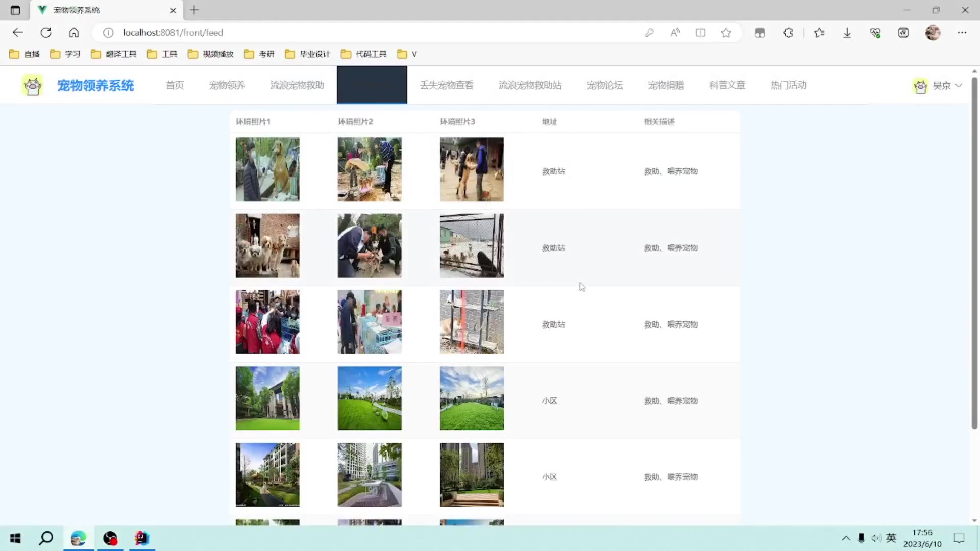This screenshot has width=980, height=551.
Task: Click the 小区 address in fourth row
Action: 549,401
